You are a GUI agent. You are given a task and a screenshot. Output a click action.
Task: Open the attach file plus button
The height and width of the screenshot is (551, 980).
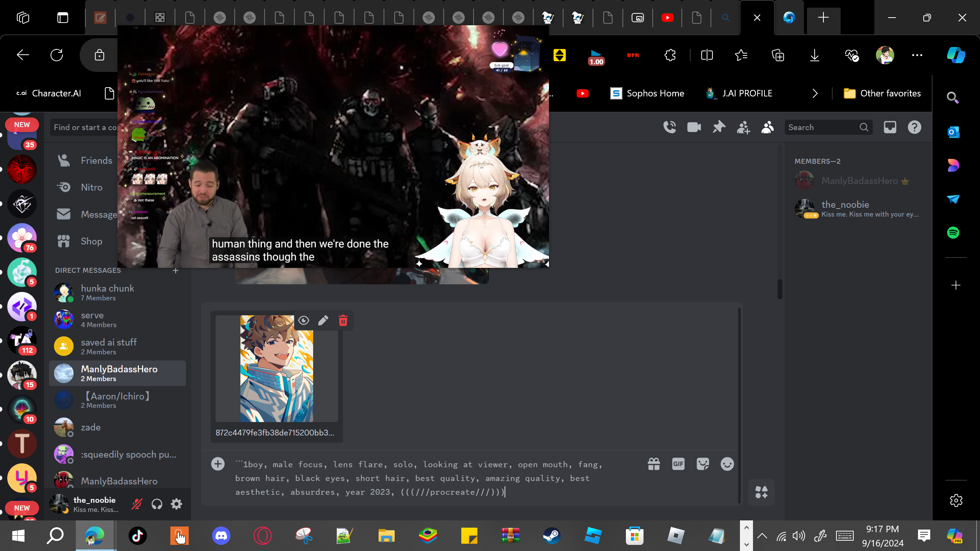point(218,464)
